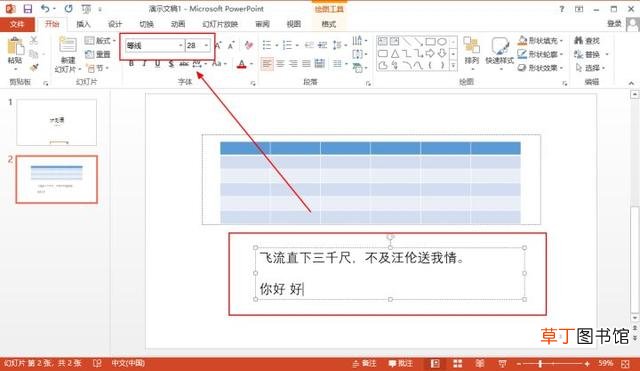The width and height of the screenshot is (640, 371).
Task: Open Shape Fill (形状填充) dropdown
Action: (x=541, y=40)
